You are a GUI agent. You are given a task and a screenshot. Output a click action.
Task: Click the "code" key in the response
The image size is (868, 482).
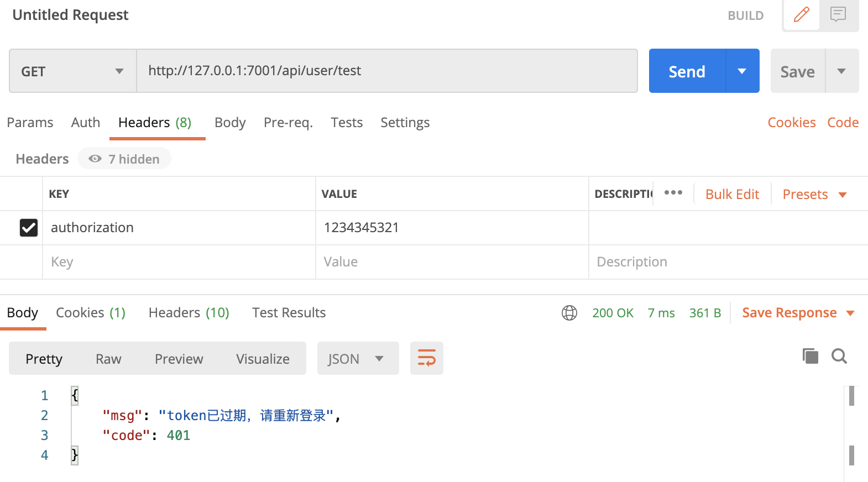click(126, 436)
